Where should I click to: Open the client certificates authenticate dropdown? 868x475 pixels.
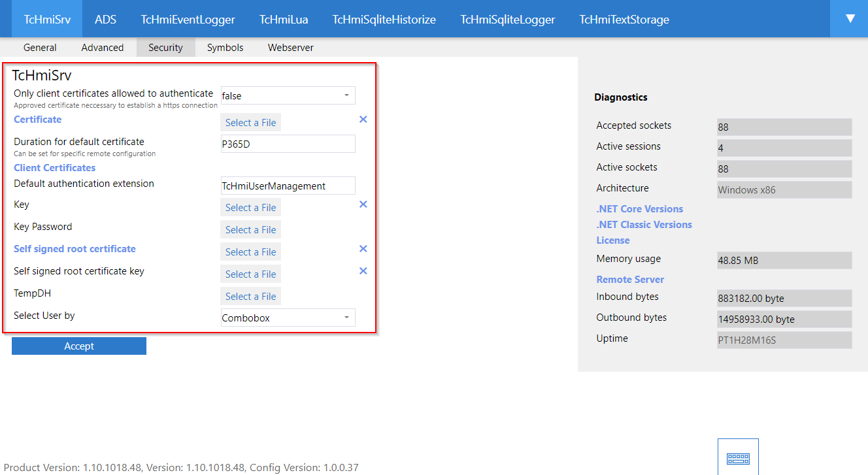coord(288,95)
